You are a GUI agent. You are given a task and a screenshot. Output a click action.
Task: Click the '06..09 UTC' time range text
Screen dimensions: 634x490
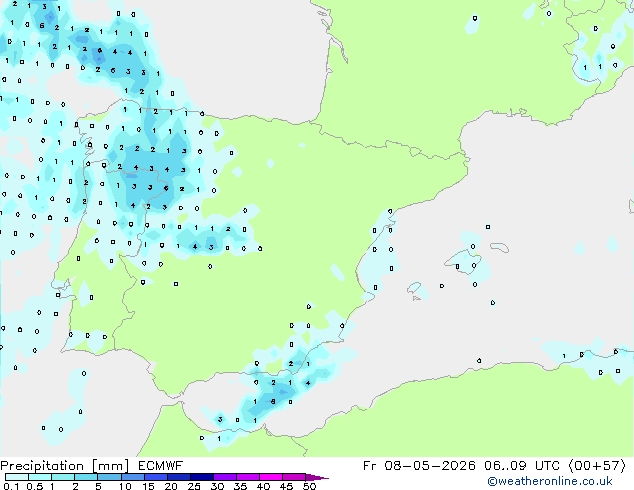tap(522, 466)
